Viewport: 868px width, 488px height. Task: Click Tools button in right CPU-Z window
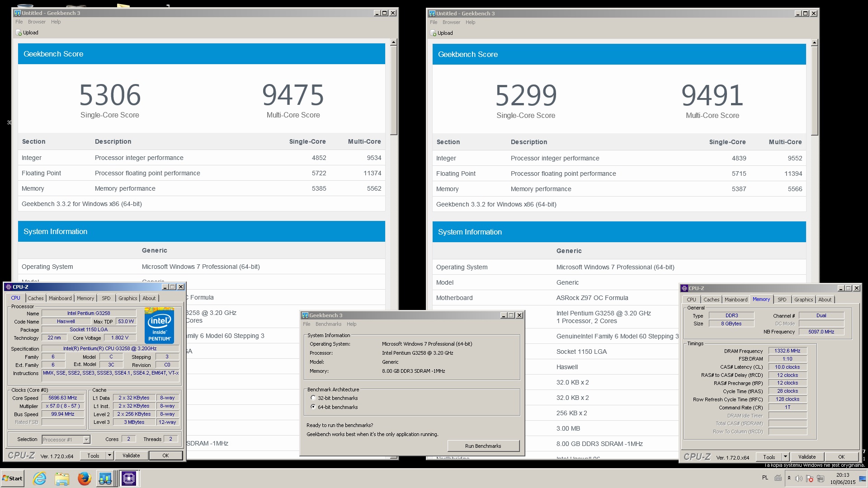[769, 457]
